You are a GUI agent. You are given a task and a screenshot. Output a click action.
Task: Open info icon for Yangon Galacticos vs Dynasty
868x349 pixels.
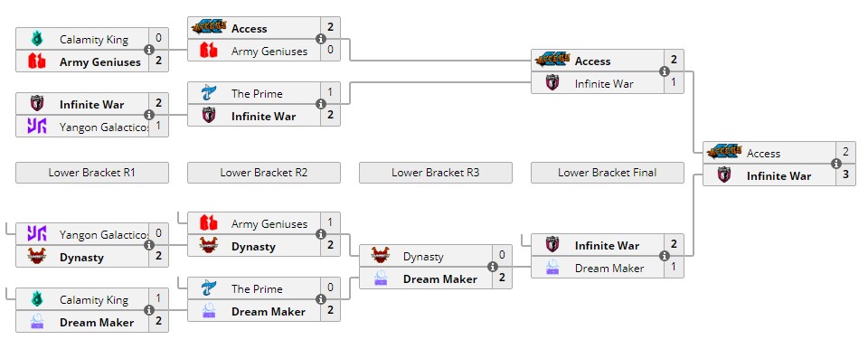click(x=149, y=245)
